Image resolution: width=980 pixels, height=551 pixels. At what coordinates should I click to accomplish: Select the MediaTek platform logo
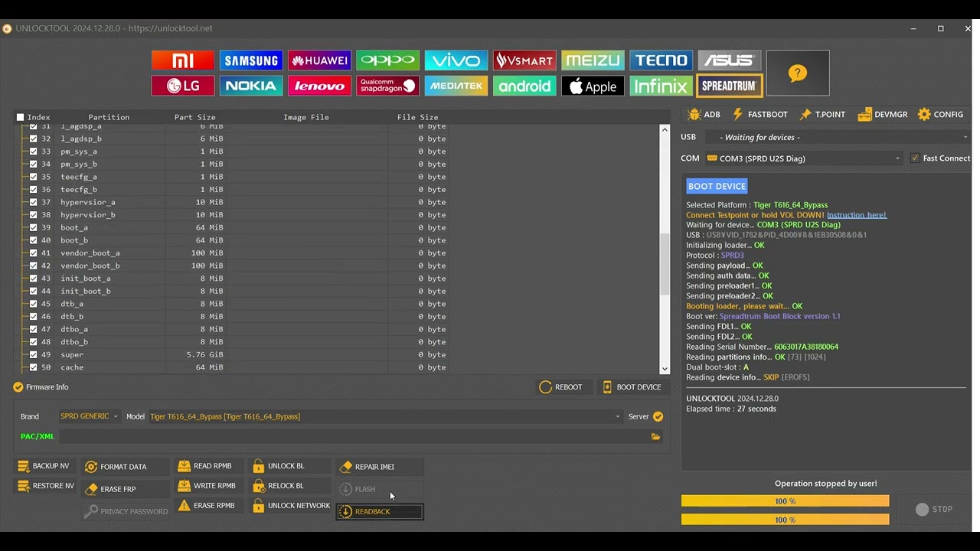[456, 86]
